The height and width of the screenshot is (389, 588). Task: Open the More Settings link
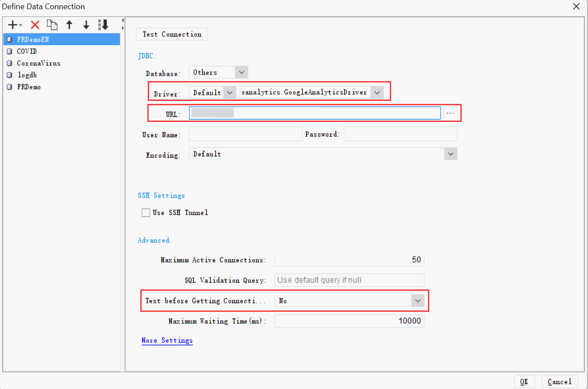click(167, 340)
